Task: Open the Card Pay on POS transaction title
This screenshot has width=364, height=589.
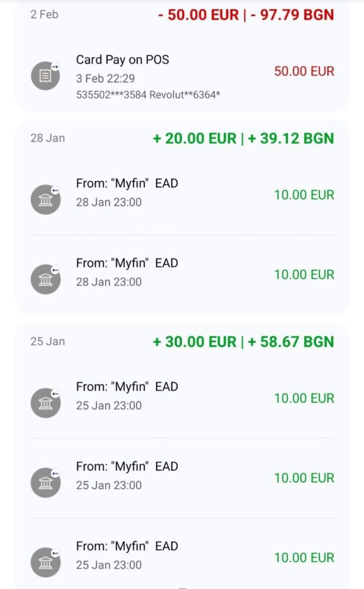Action: point(122,60)
